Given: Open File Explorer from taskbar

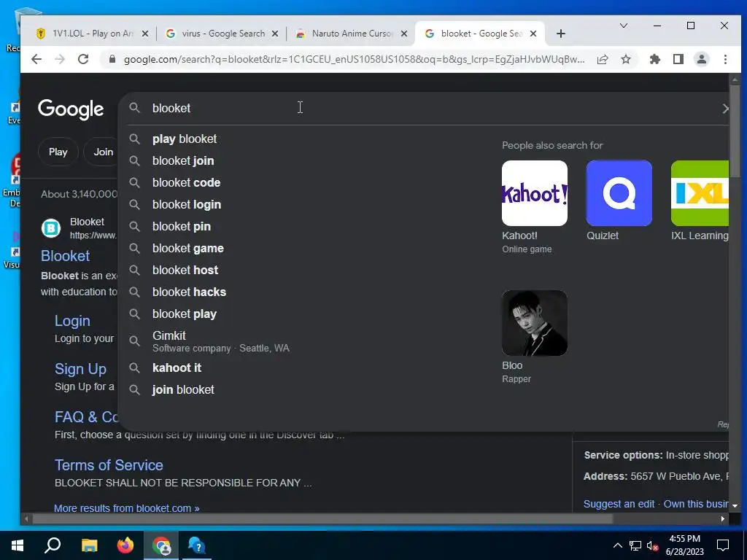Looking at the screenshot, I should (x=89, y=545).
